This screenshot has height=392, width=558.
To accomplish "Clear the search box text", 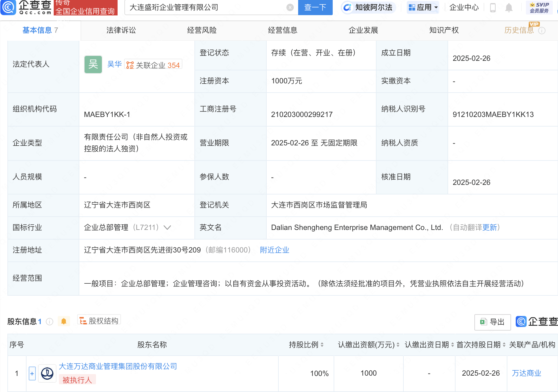I will [290, 7].
